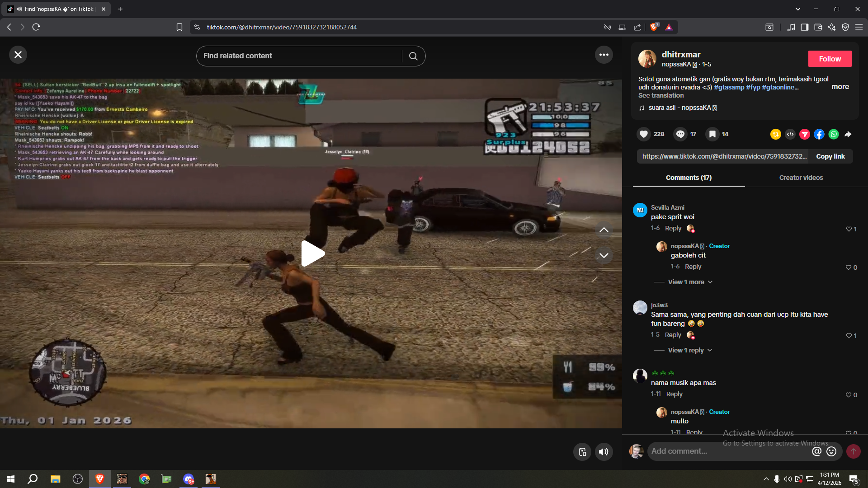Like Sevilla Azmi's comment

849,229
